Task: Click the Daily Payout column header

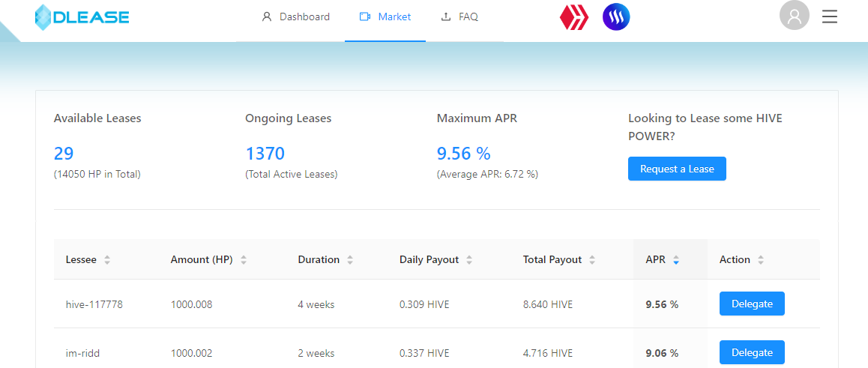Action: point(429,259)
